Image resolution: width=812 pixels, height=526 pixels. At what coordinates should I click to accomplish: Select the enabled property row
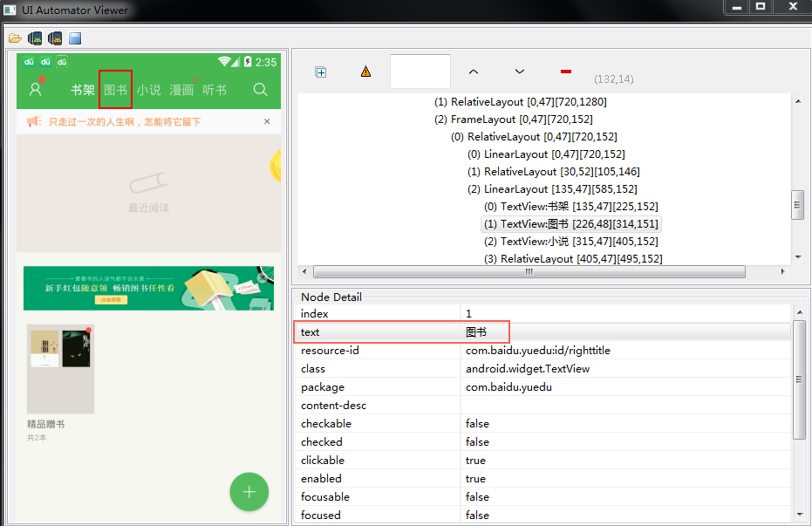(x=543, y=478)
